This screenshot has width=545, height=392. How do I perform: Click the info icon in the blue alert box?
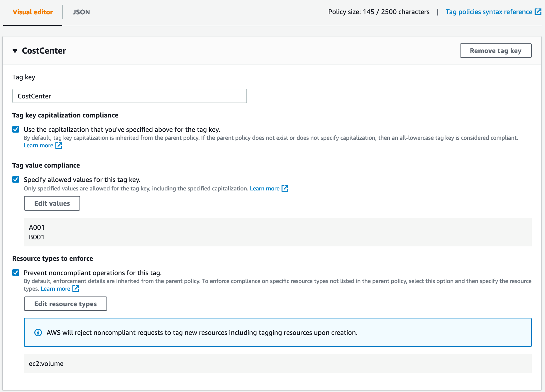click(38, 333)
